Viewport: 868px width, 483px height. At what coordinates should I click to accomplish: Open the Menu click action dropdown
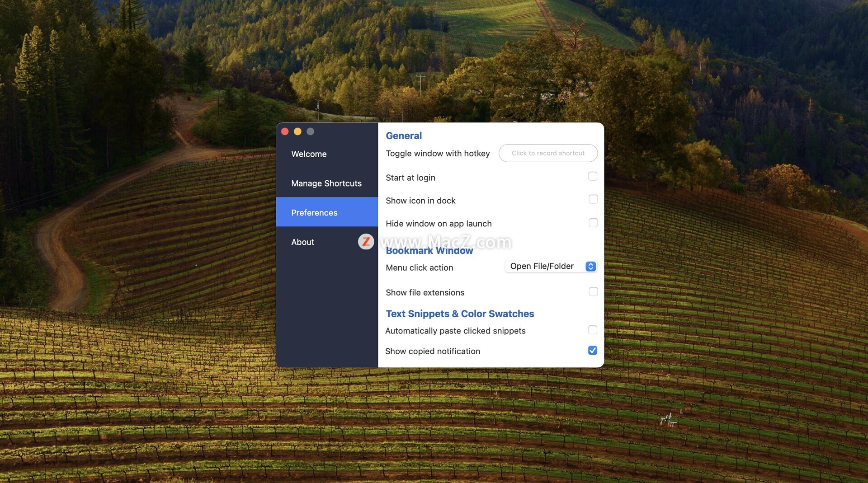pyautogui.click(x=551, y=267)
